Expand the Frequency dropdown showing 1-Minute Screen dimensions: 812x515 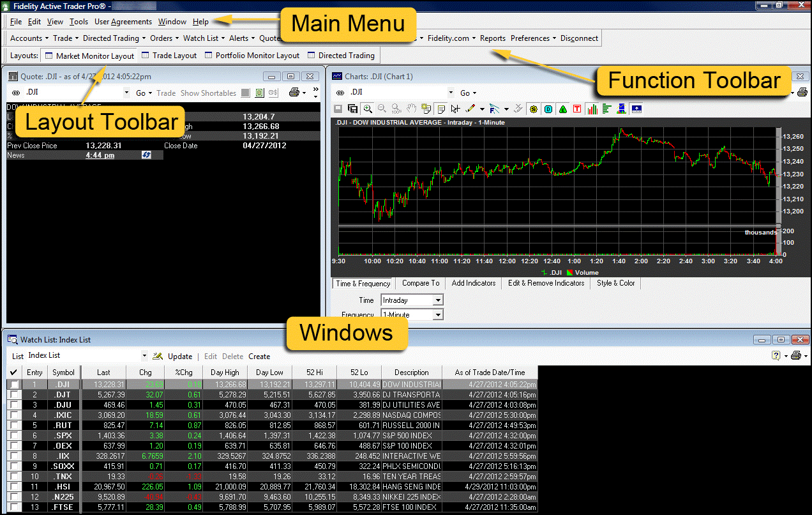[438, 315]
